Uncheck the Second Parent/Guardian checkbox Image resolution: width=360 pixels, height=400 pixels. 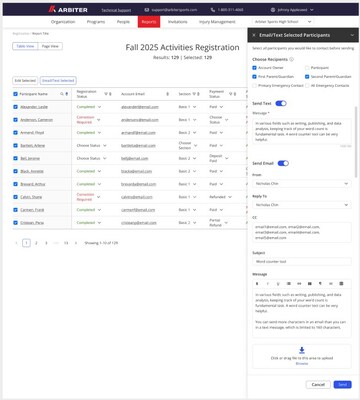pos(307,77)
